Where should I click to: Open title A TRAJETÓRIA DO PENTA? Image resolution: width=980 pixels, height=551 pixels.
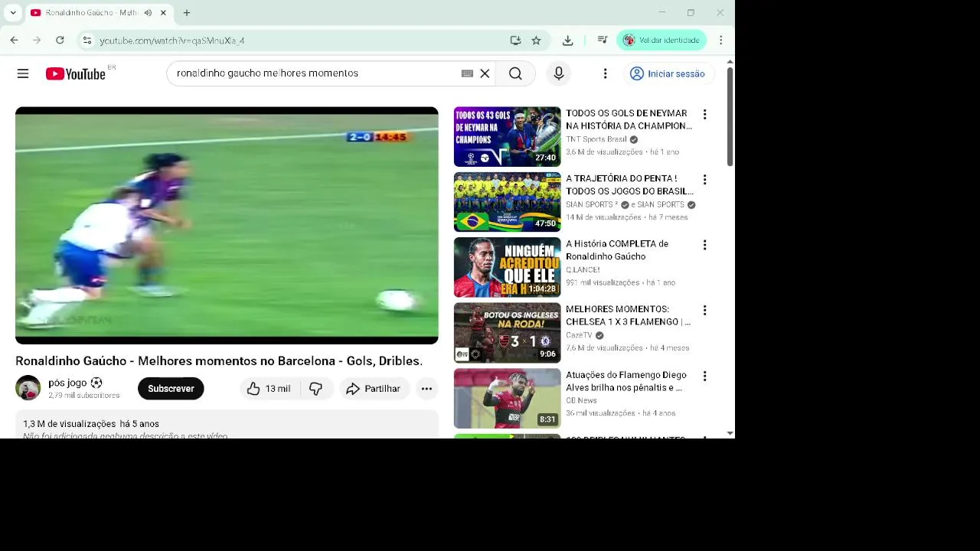point(629,184)
